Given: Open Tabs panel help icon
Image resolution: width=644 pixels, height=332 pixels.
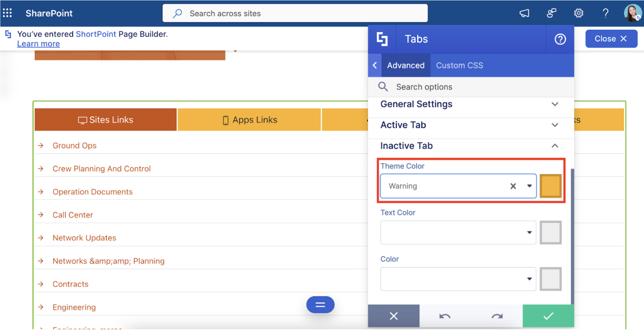Looking at the screenshot, I should pyautogui.click(x=560, y=39).
